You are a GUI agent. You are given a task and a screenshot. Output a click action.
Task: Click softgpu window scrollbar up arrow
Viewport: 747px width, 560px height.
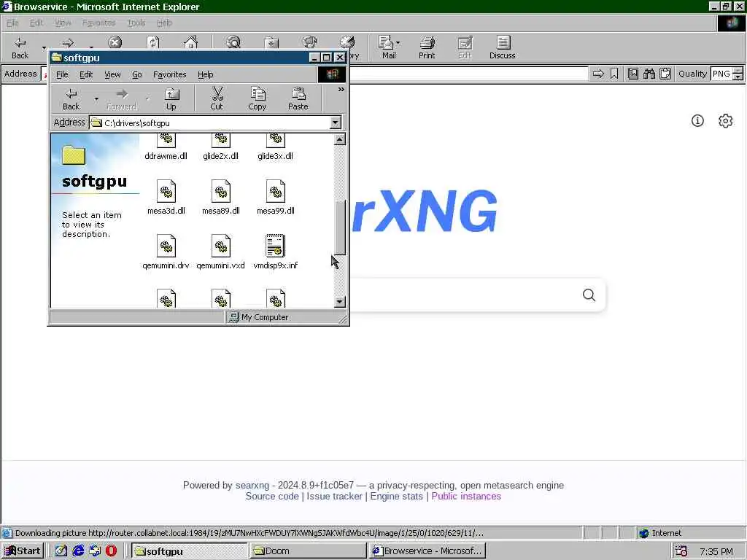(x=340, y=139)
